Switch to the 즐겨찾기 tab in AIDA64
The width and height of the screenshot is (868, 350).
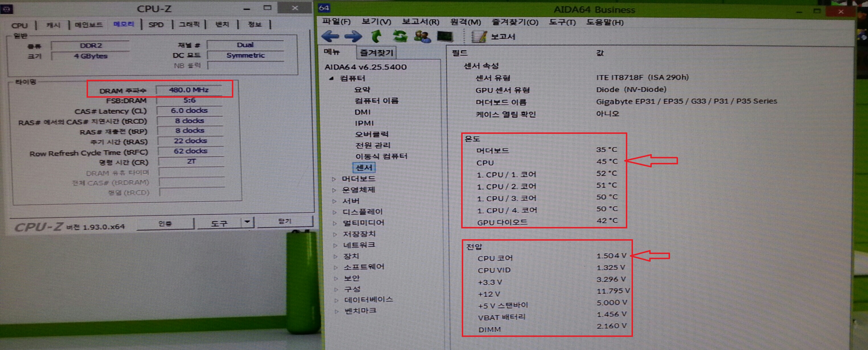coord(376,53)
